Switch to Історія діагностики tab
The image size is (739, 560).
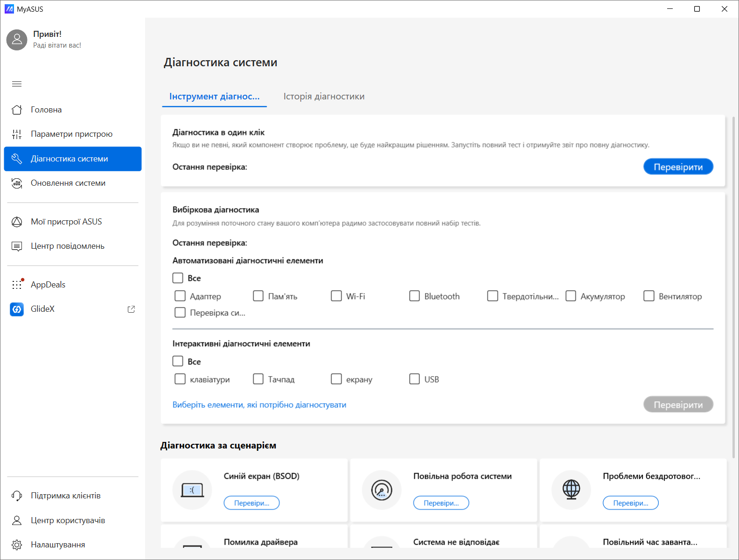[324, 97]
